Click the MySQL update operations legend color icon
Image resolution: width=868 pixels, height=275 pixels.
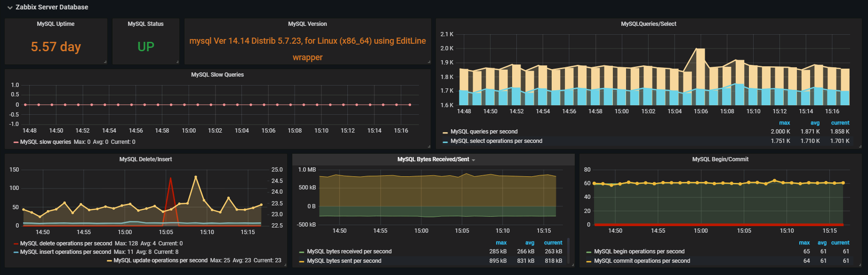click(x=109, y=261)
